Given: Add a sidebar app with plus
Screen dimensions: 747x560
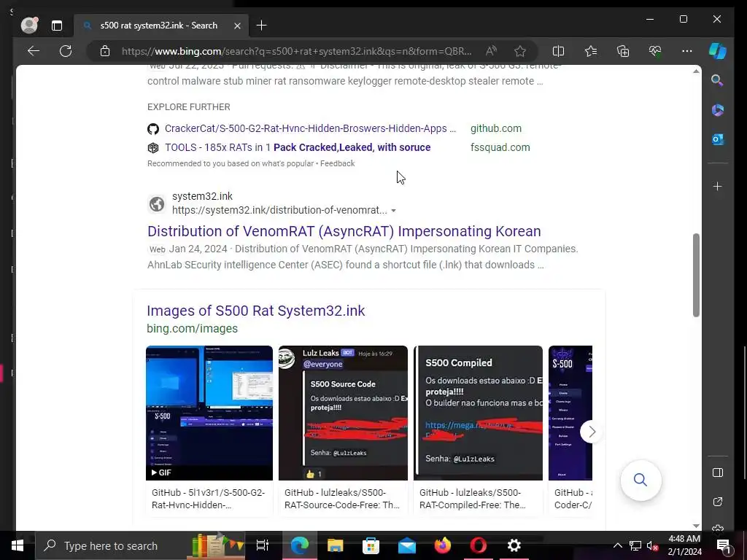Looking at the screenshot, I should pyautogui.click(x=718, y=186).
